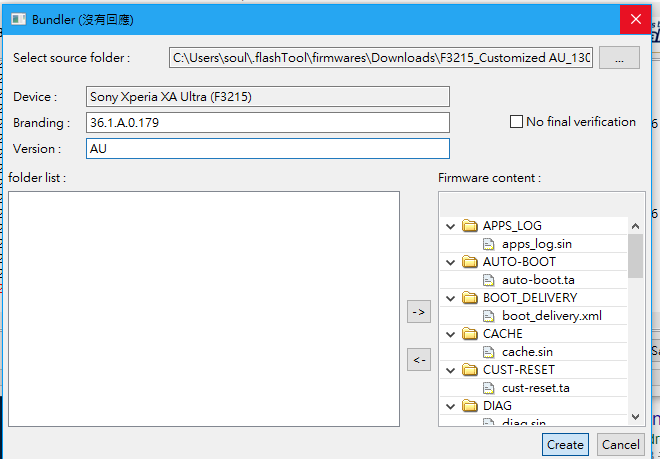Screen dimensions: 660x459
Task: Close the Bundler dialog window
Action: click(x=635, y=19)
